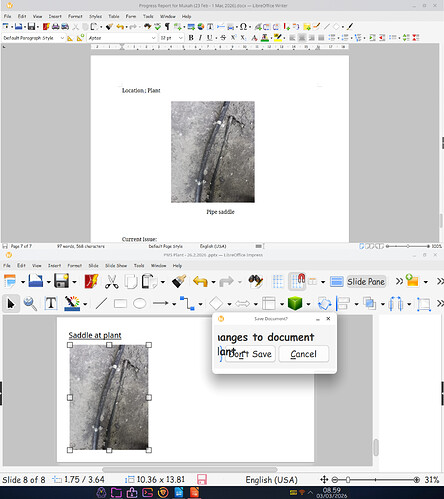Open the Styles menu in Writer
The image size is (444, 499).
click(x=95, y=16)
